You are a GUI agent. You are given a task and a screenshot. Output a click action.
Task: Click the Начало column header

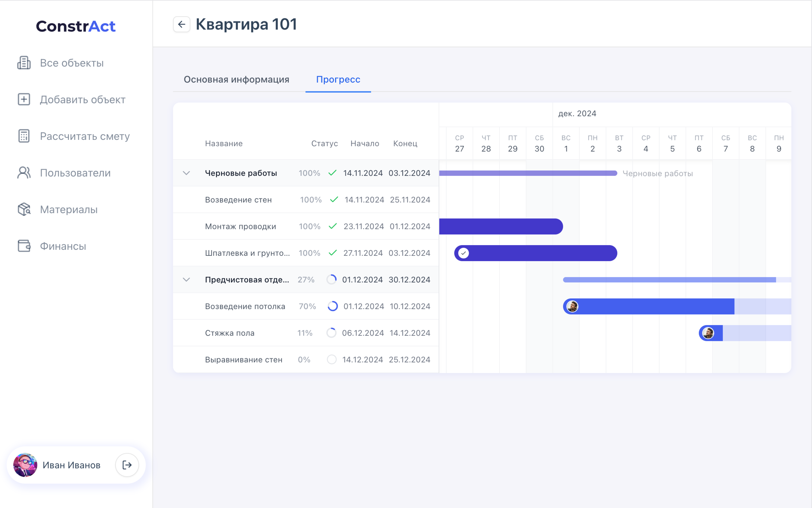point(365,144)
